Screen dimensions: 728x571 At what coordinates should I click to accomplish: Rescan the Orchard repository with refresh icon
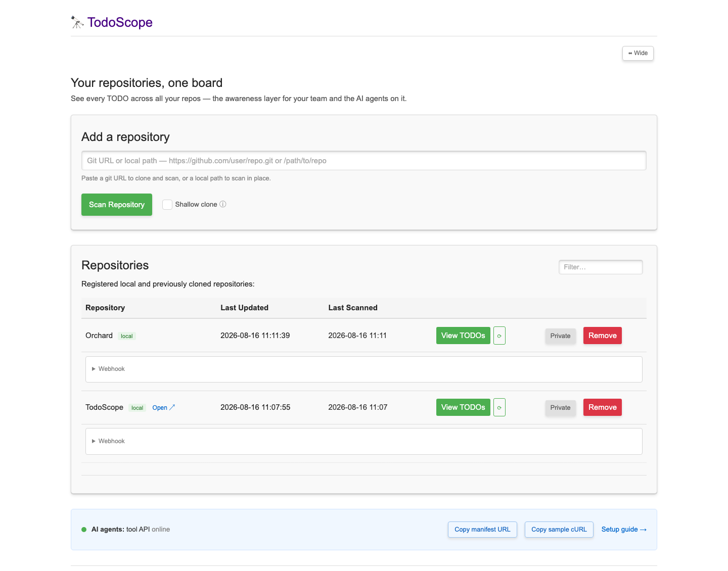click(x=499, y=336)
